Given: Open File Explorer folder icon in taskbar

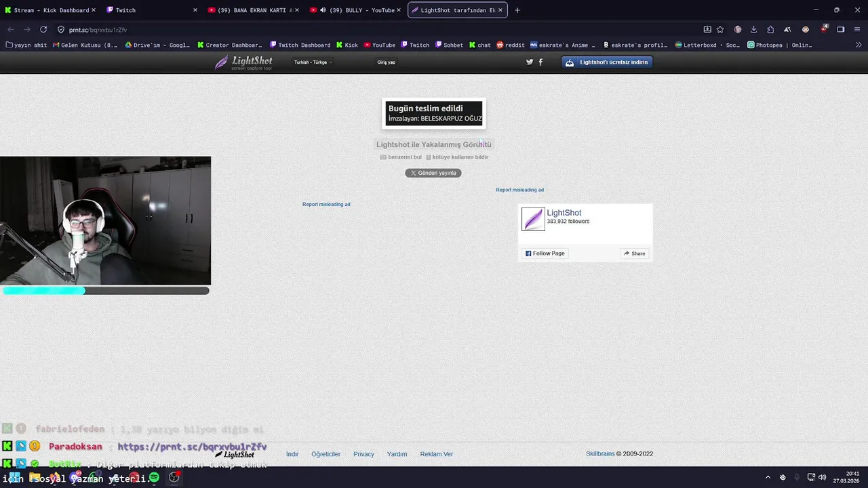Looking at the screenshot, I should pyautogui.click(x=35, y=477).
